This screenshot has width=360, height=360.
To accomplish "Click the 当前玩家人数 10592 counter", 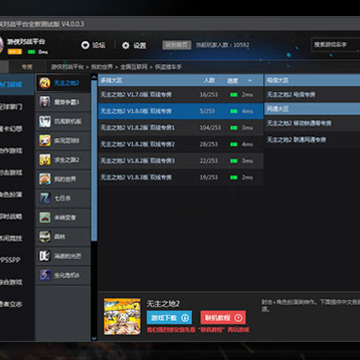I will [x=222, y=45].
